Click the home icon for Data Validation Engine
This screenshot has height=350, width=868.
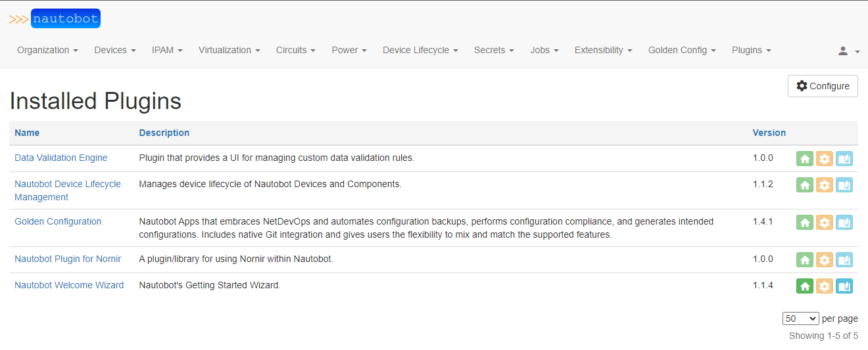804,159
